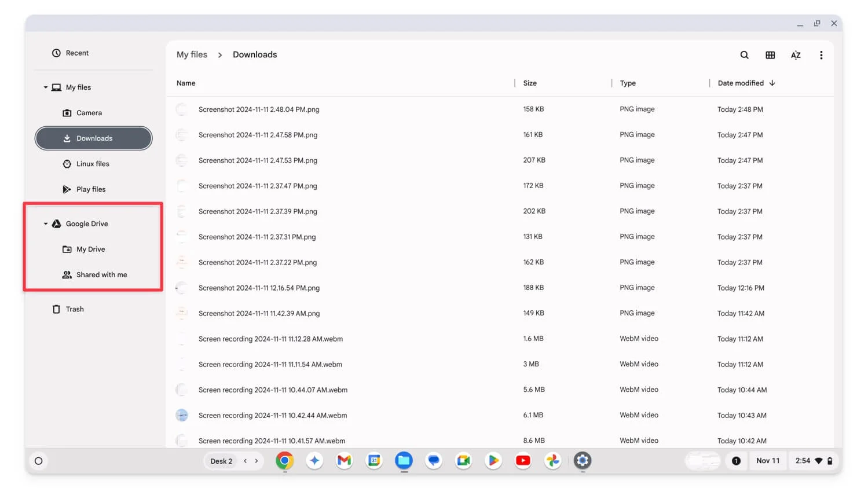Open My Drive folder in sidebar
The image size is (868, 488).
tap(90, 249)
